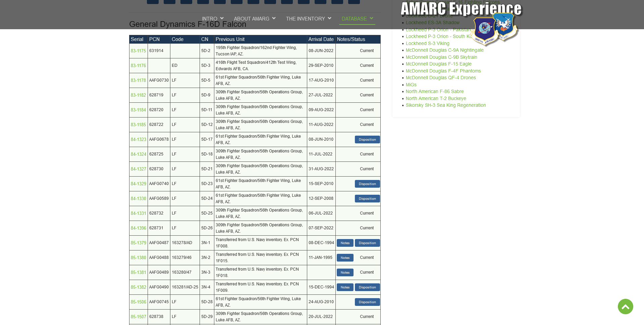This screenshot has width=644, height=325.
Task: Open the DATABASE menu item
Action: [x=354, y=19]
